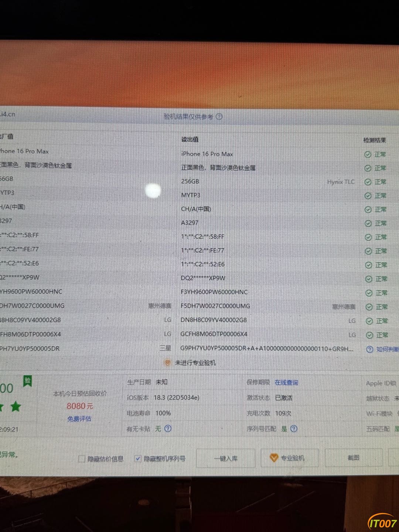Image resolution: width=399 pixels, height=532 pixels.
Task: Click the 检测结果 column header
Action: pyautogui.click(x=375, y=140)
